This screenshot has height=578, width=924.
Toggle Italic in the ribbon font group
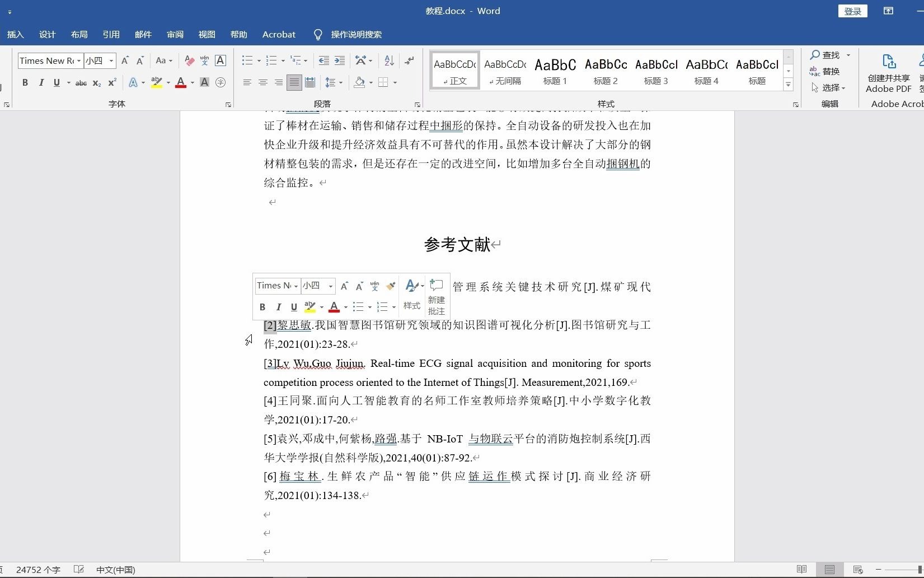coord(41,82)
